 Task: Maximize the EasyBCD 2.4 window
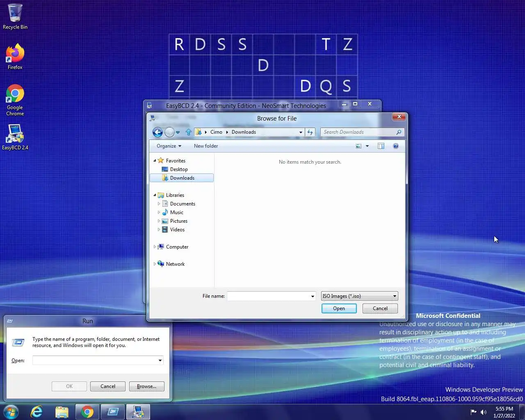pyautogui.click(x=355, y=104)
